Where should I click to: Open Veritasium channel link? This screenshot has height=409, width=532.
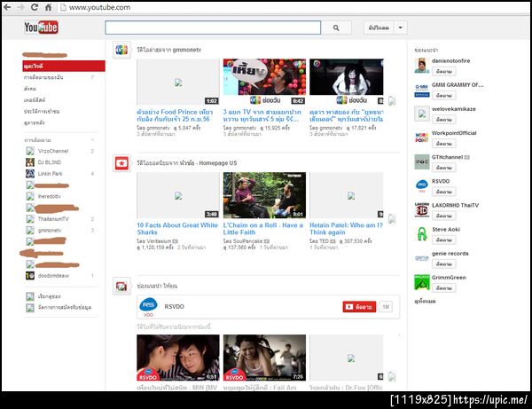(x=159, y=241)
